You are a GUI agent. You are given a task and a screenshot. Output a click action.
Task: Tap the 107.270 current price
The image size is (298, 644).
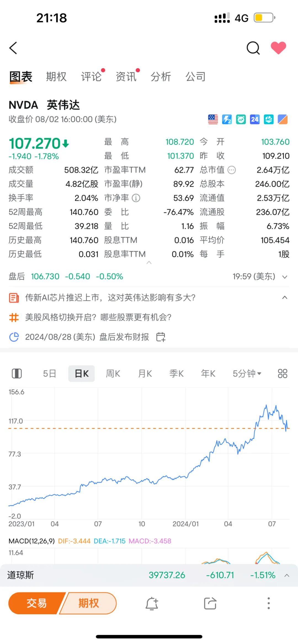point(35,143)
